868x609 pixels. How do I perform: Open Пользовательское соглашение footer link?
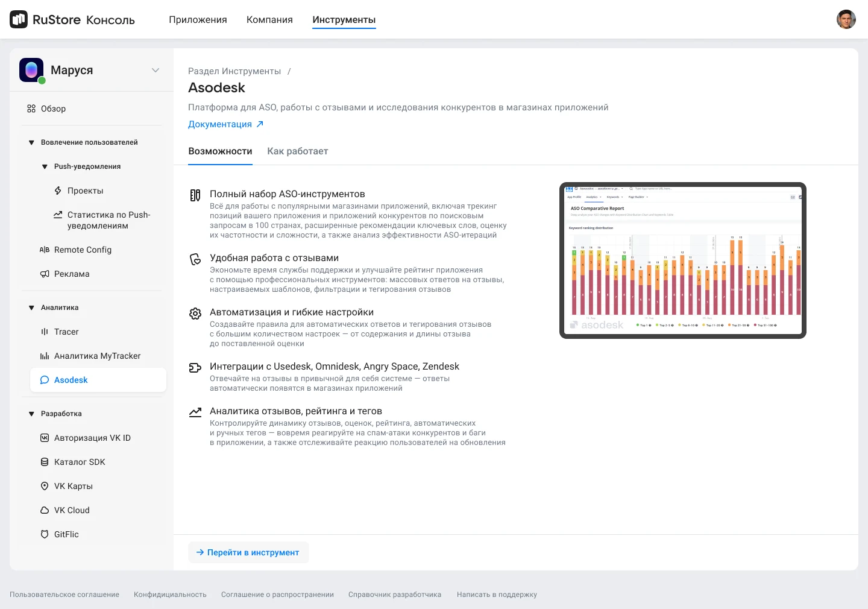click(64, 595)
